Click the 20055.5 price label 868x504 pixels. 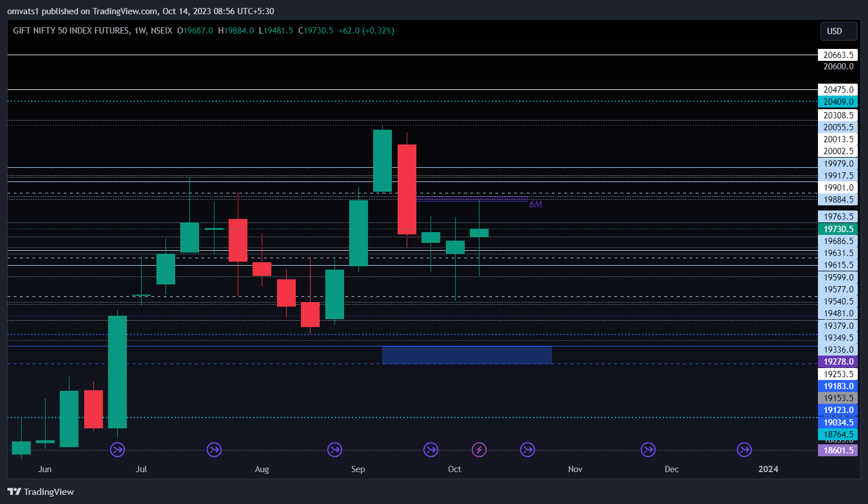(x=838, y=127)
